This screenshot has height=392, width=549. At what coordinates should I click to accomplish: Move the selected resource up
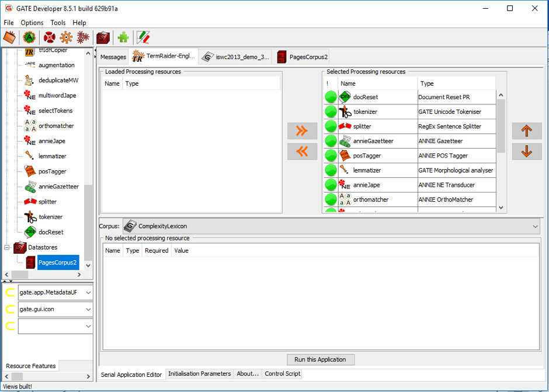(x=527, y=131)
